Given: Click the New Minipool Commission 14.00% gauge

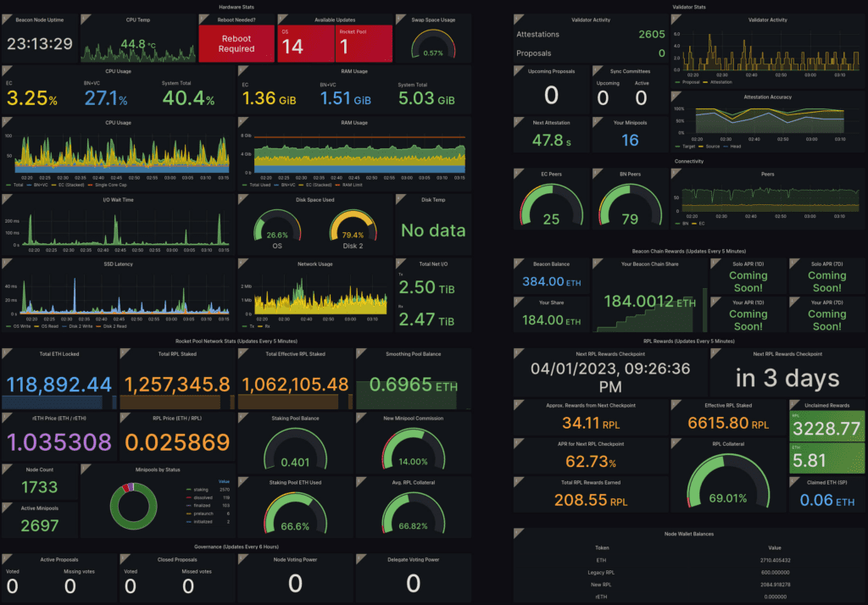Looking at the screenshot, I should pos(413,449).
